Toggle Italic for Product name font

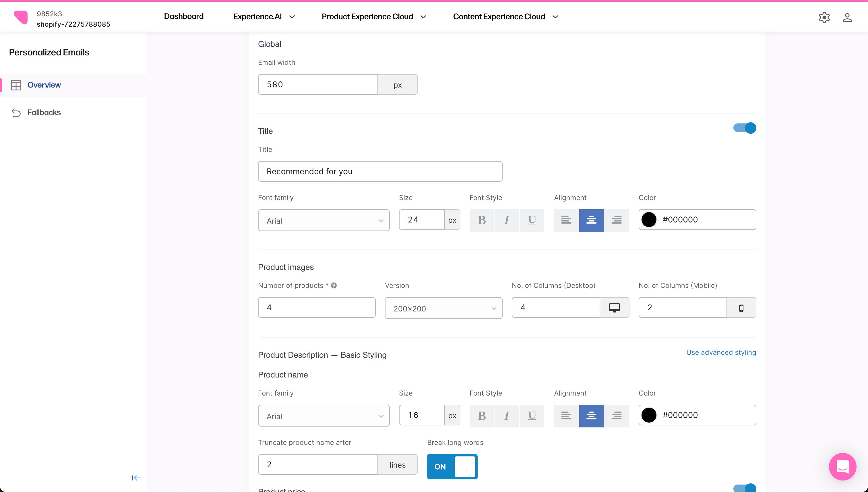[x=506, y=416]
